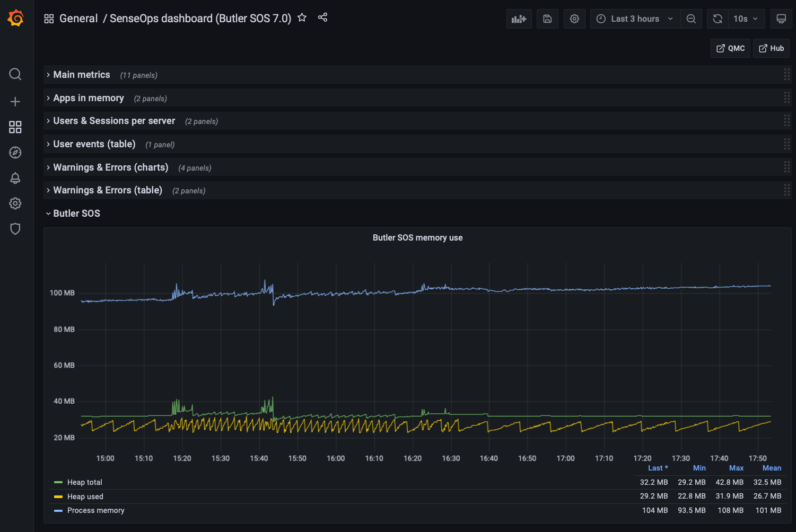The width and height of the screenshot is (796, 532).
Task: Refresh the dashboard manually
Action: pos(717,19)
